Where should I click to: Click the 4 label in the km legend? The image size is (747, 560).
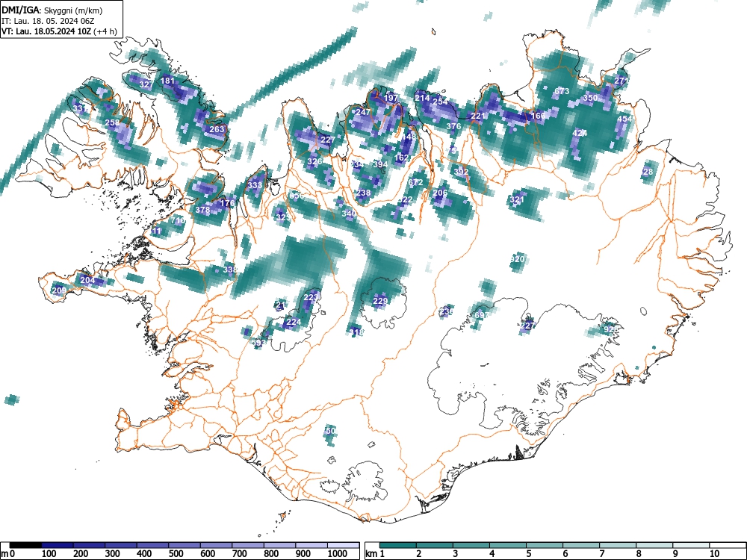pyautogui.click(x=492, y=553)
